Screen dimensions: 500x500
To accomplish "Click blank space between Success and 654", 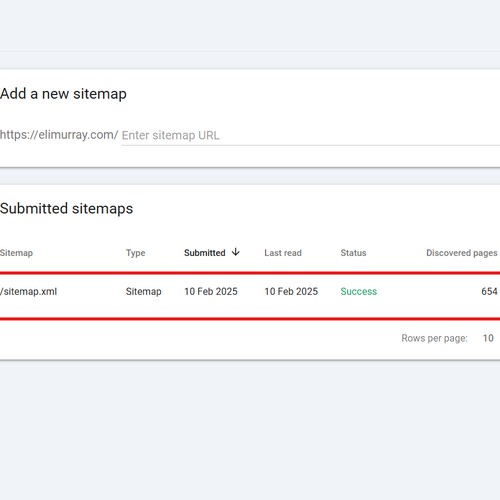I will (429, 291).
